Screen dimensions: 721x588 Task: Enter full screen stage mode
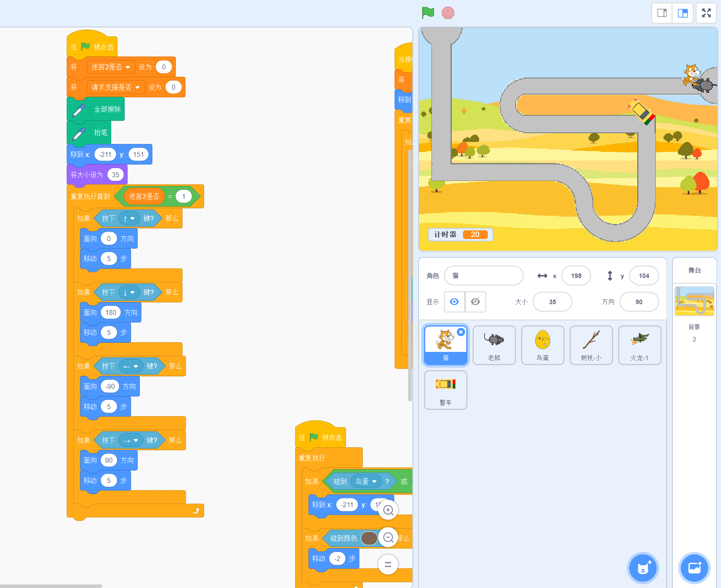tap(706, 13)
